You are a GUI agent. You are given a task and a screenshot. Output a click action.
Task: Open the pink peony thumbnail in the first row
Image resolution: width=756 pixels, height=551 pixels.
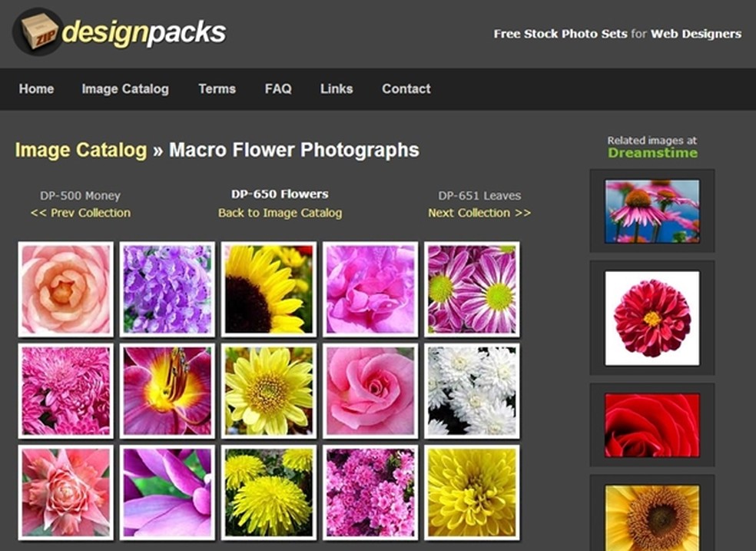click(370, 289)
